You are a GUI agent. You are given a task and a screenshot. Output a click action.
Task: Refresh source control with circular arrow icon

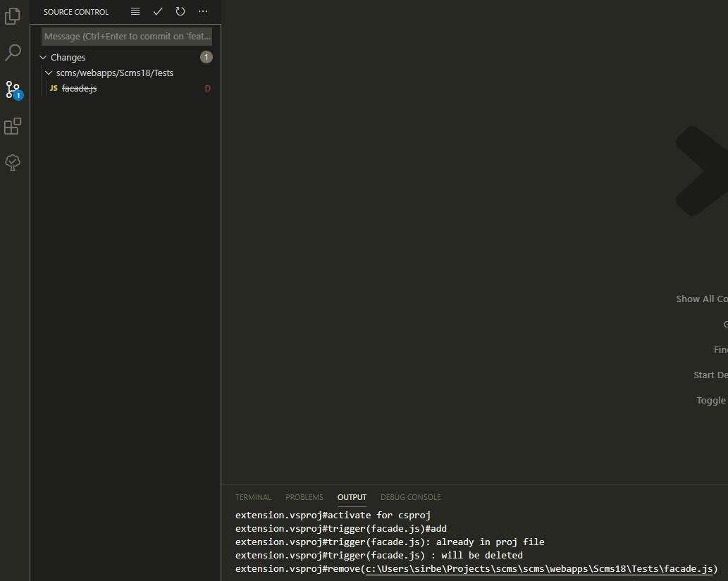pos(180,11)
